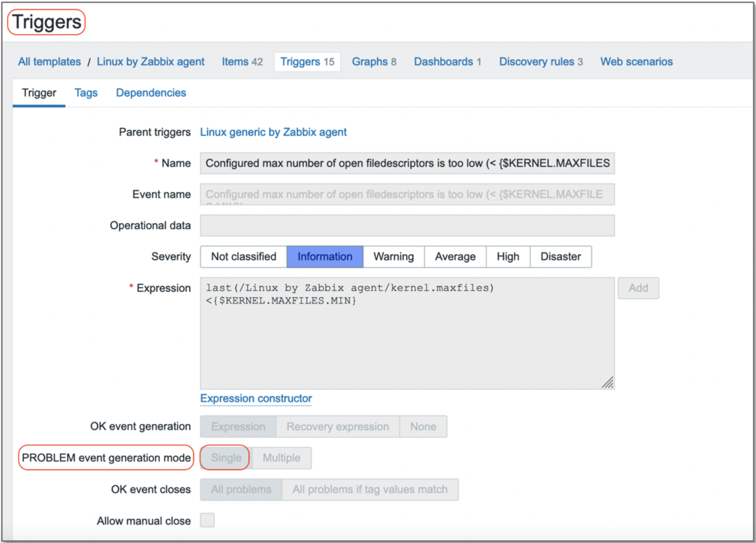Viewport: 756px width, 543px height.
Task: Open the Dashboards section
Action: (447, 62)
